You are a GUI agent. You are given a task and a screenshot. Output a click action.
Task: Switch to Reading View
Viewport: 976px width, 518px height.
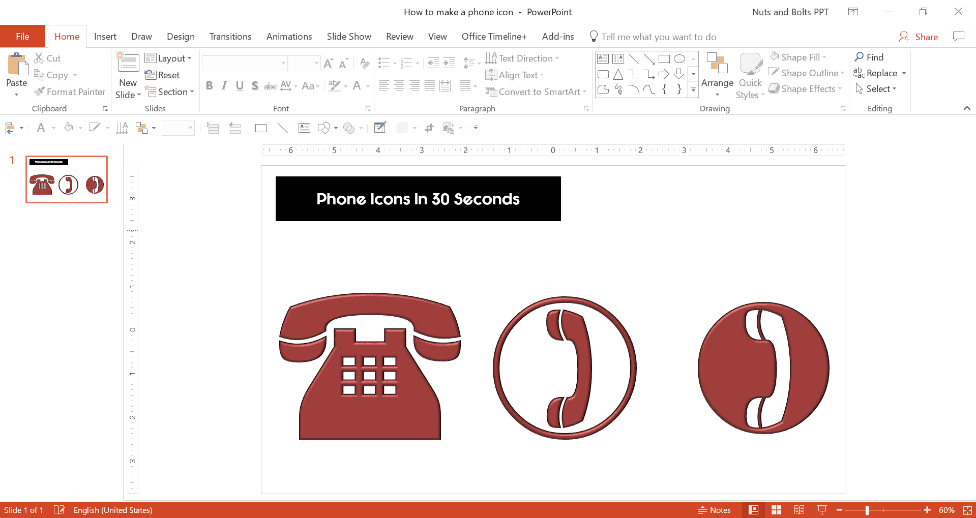coord(799,510)
